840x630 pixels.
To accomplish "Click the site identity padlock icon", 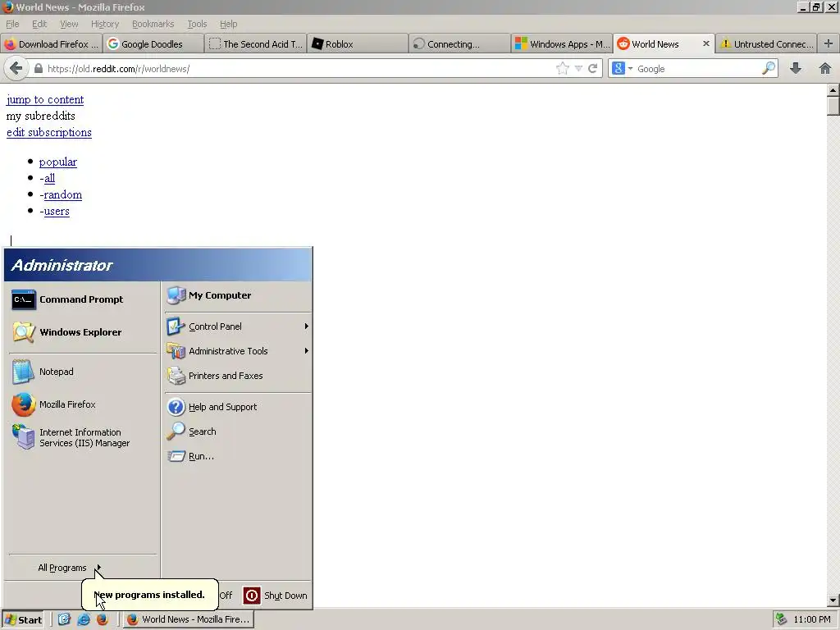I will tap(38, 69).
